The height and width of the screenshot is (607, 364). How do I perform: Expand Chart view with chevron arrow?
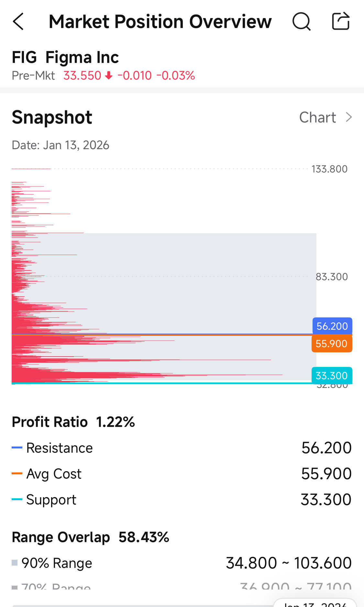[348, 117]
